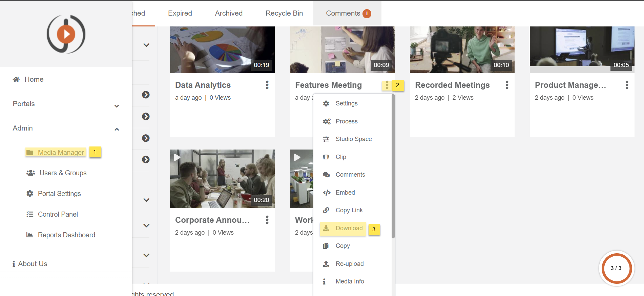644x296 pixels.
Task: Open the Reports Dashboard link
Action: pos(66,235)
